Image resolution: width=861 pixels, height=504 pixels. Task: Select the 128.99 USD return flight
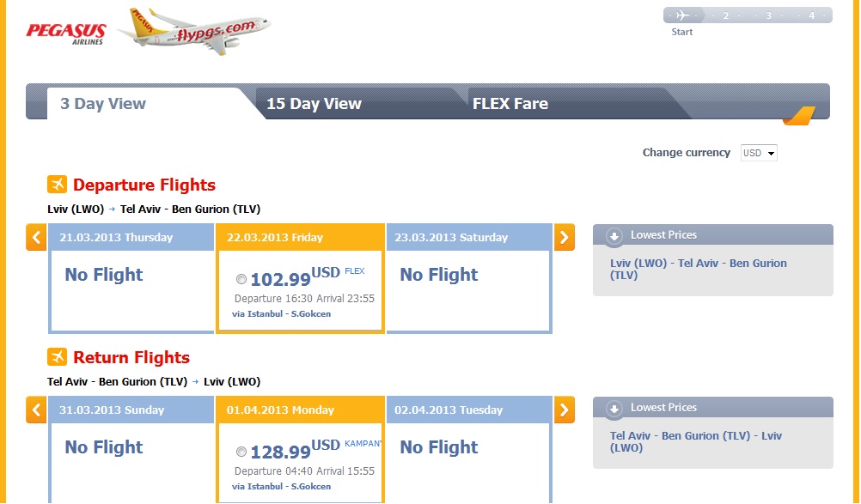(241, 452)
